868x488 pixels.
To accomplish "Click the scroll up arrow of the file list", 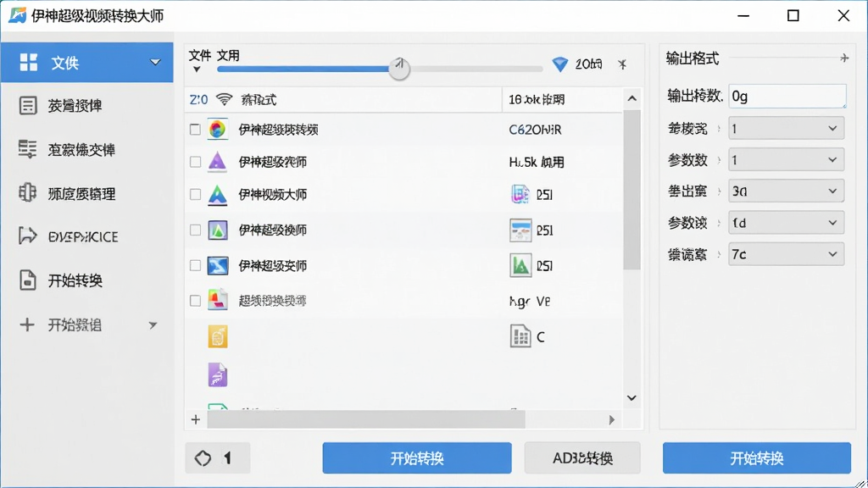I will 632,99.
